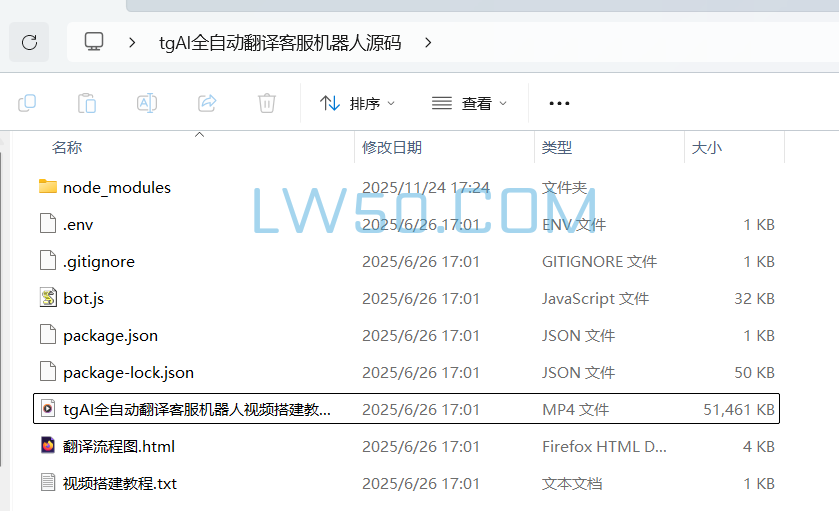Viewport: 839px width, 511px height.
Task: Click the package-lock.json file icon
Action: (x=48, y=371)
